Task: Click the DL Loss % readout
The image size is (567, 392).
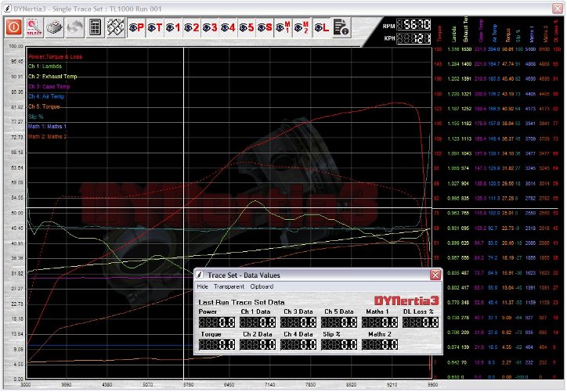Action: (x=421, y=322)
